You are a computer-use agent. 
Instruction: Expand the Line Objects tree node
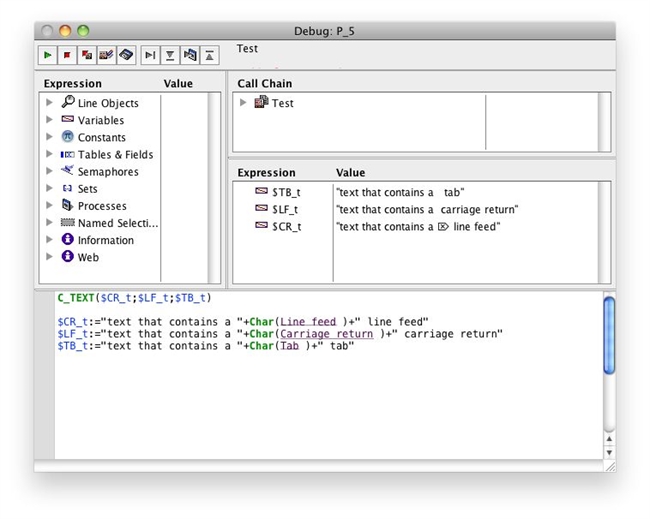click(x=48, y=103)
